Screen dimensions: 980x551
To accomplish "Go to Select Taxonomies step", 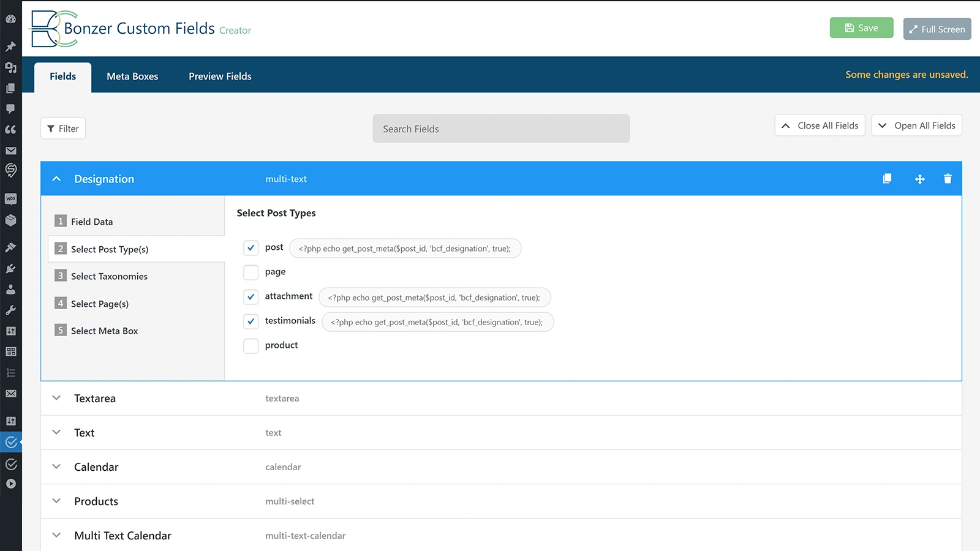I will 109,276.
